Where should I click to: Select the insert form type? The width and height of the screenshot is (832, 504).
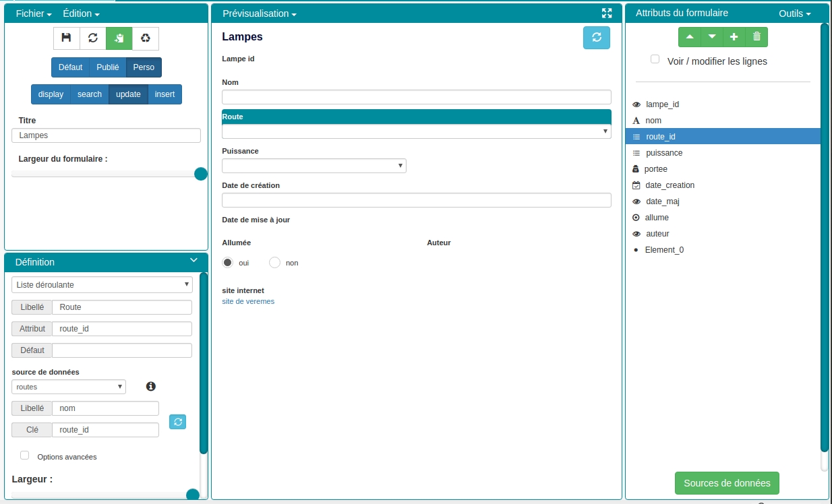click(x=165, y=94)
